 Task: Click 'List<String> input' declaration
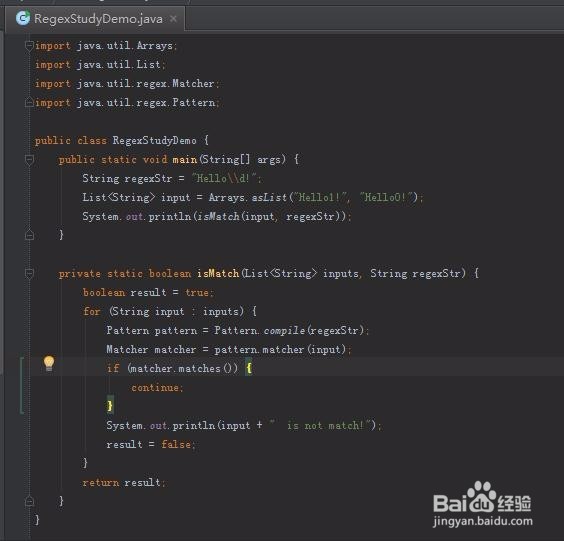tap(136, 197)
